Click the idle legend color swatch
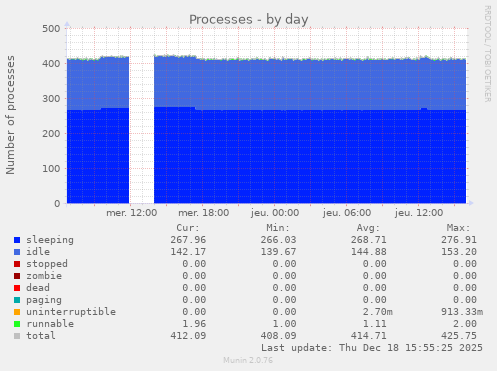The height and width of the screenshot is (371, 497). click(17, 252)
